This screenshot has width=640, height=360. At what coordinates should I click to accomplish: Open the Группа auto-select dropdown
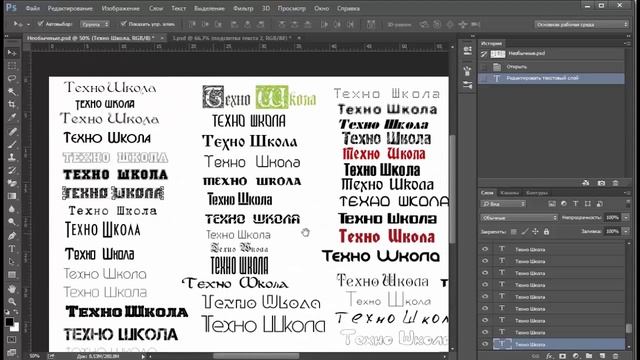tap(95, 24)
